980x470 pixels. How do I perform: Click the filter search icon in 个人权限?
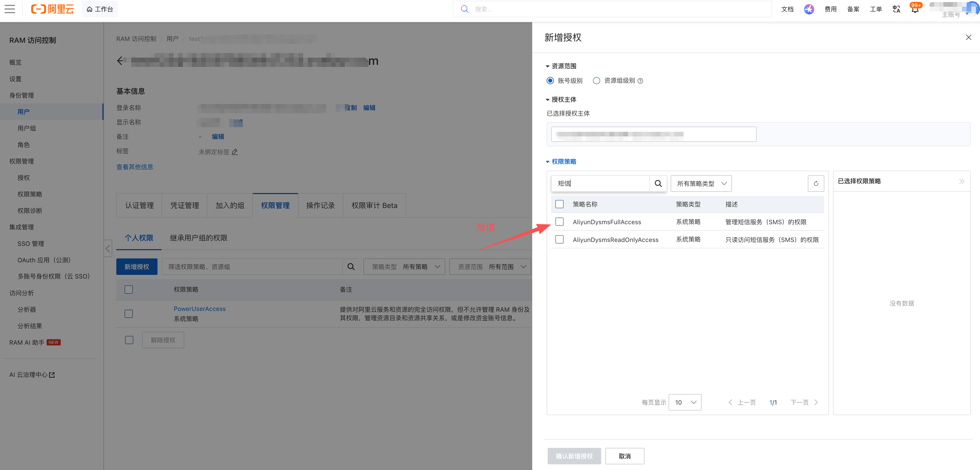(351, 267)
